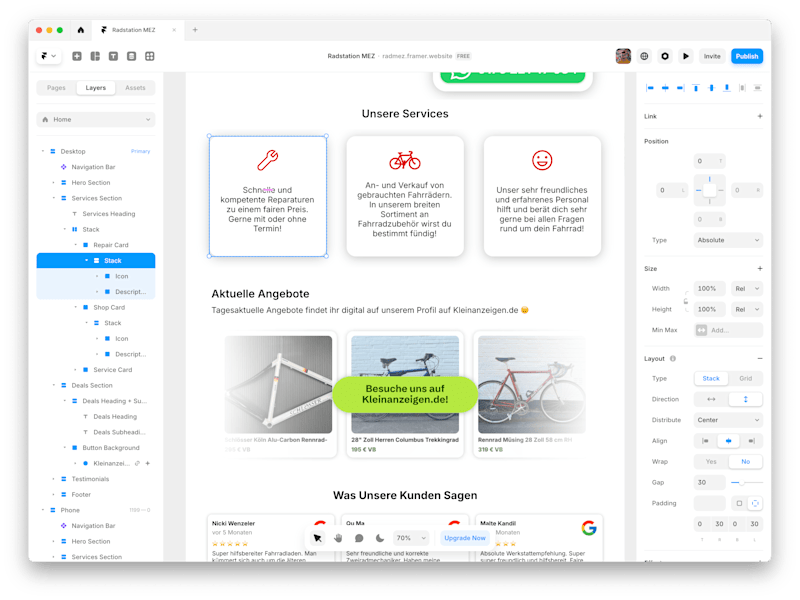Click the user avatar in top bar

click(x=623, y=56)
